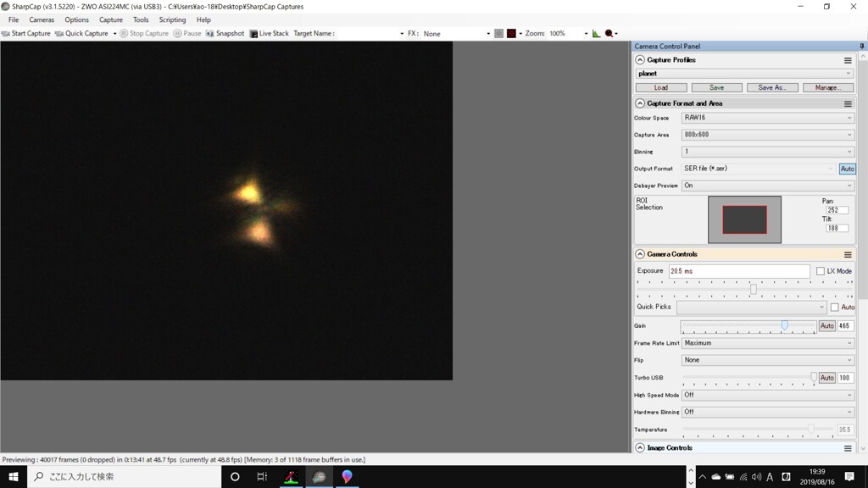
Task: Collapse the Camera Controls section
Action: point(640,254)
